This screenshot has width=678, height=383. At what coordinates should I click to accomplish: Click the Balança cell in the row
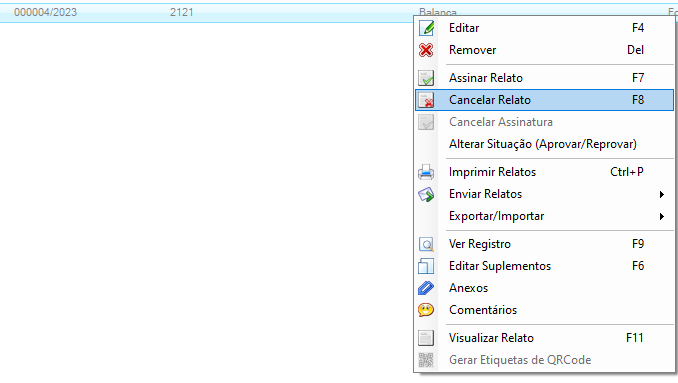click(438, 12)
